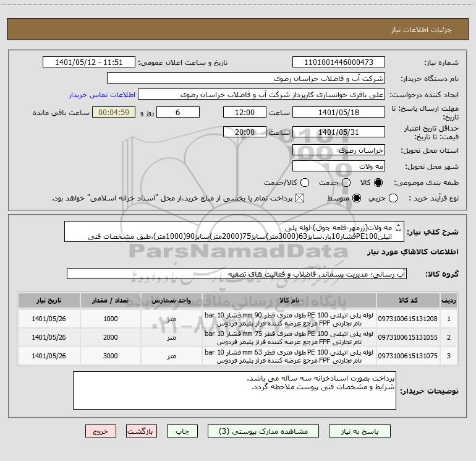Image resolution: width=476 pixels, height=461 pixels.
Task: Click the تعداد / مقدار column header
Action: tap(110, 300)
